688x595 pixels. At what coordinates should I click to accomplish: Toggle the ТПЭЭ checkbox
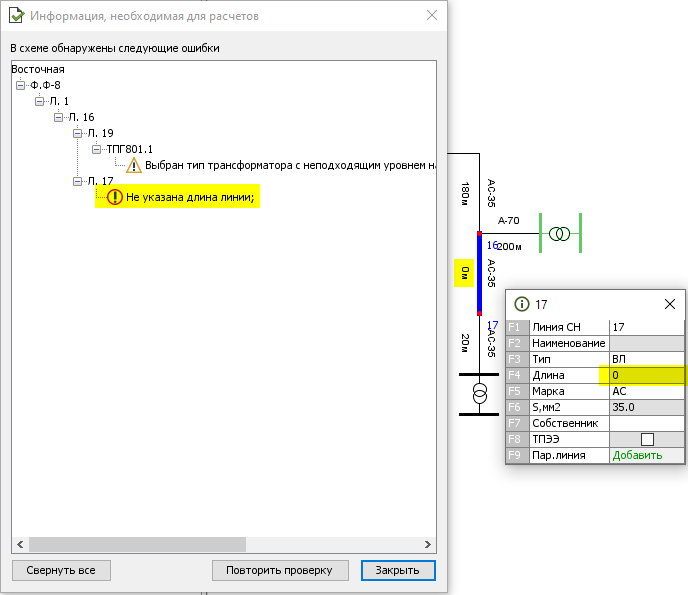(x=647, y=439)
